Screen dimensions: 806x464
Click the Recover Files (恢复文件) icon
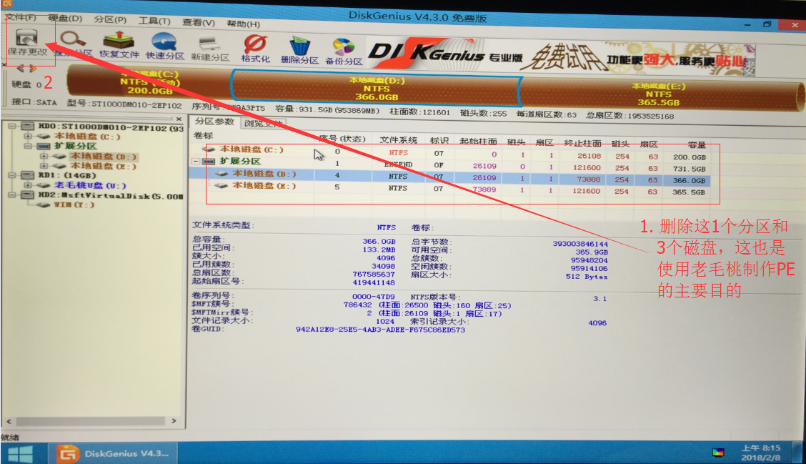point(119,44)
